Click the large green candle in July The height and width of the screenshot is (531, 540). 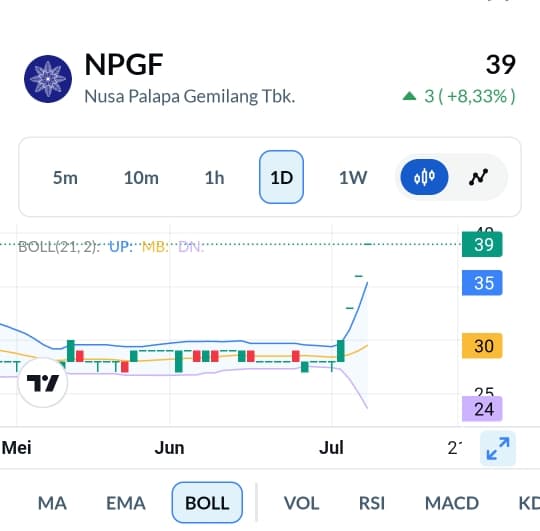(341, 351)
